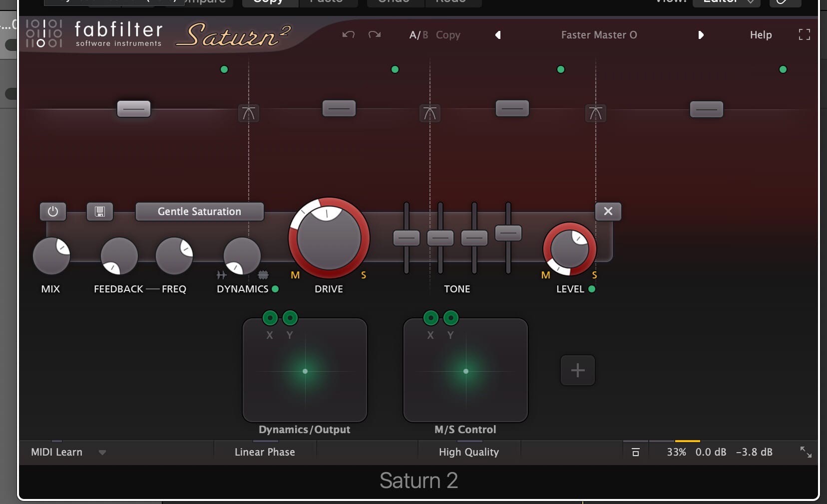Go to previous preset arrow
827x504 pixels.
498,35
